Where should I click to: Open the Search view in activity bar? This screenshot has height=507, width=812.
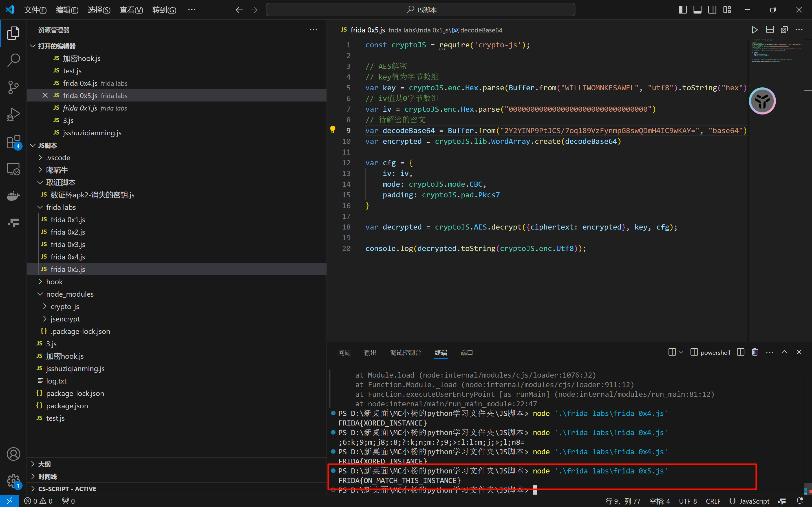pyautogui.click(x=14, y=60)
